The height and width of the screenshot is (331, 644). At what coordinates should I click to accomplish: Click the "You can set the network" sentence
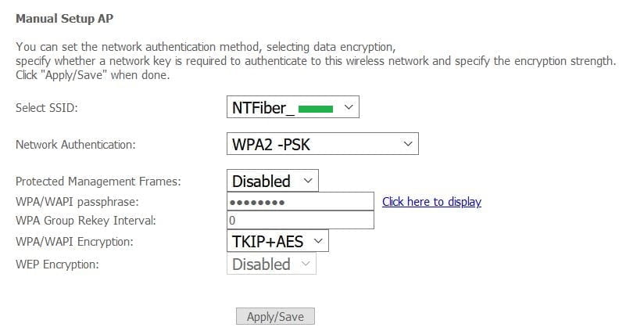click(205, 47)
